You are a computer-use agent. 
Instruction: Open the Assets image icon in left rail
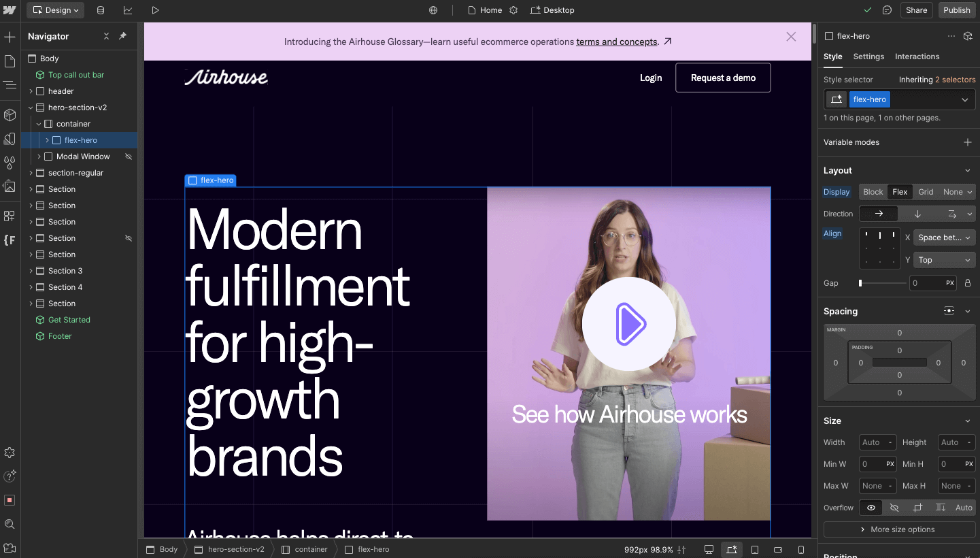[10, 186]
